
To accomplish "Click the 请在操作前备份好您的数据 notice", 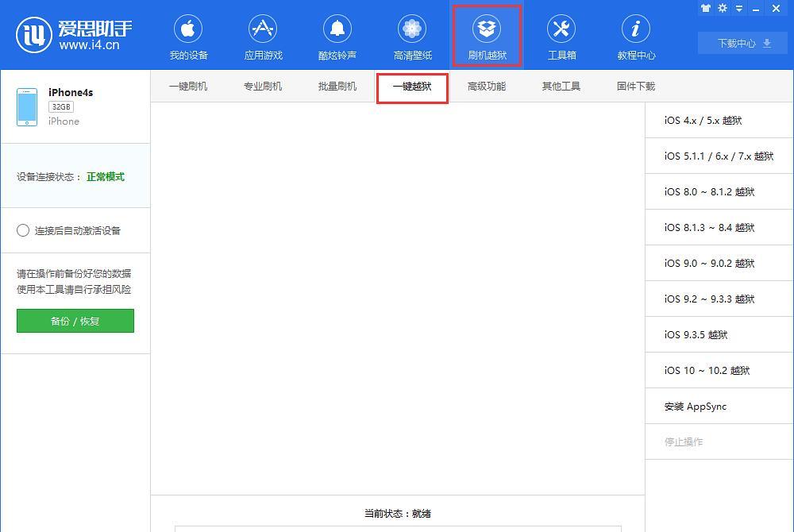I will (74, 274).
